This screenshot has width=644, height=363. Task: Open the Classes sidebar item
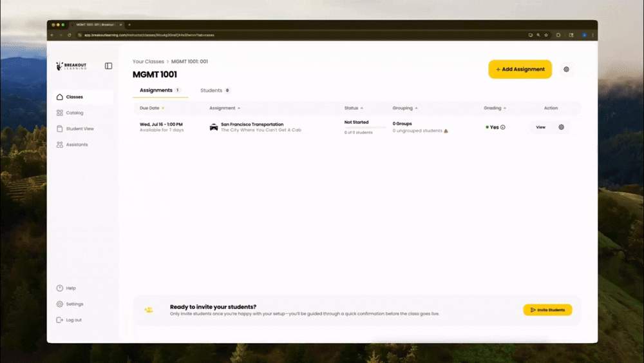click(x=83, y=97)
